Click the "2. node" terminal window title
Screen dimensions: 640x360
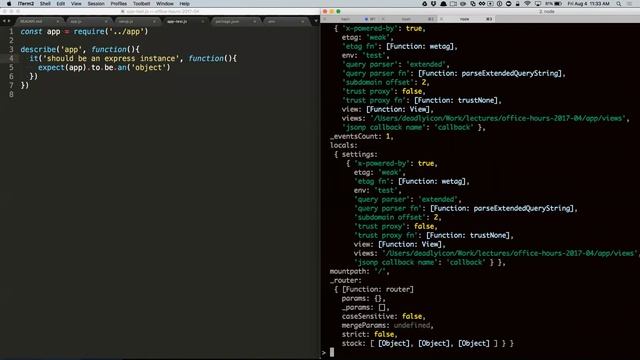547,11
